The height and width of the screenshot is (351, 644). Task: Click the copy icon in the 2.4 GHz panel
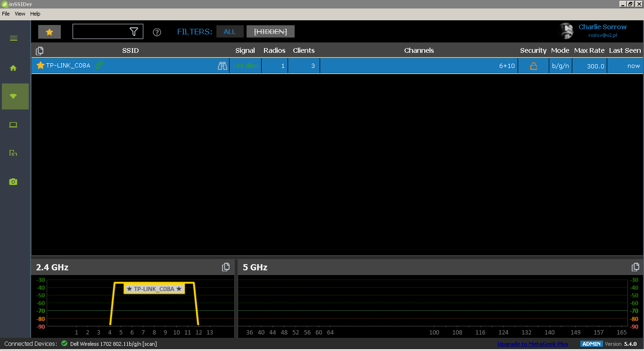click(226, 267)
